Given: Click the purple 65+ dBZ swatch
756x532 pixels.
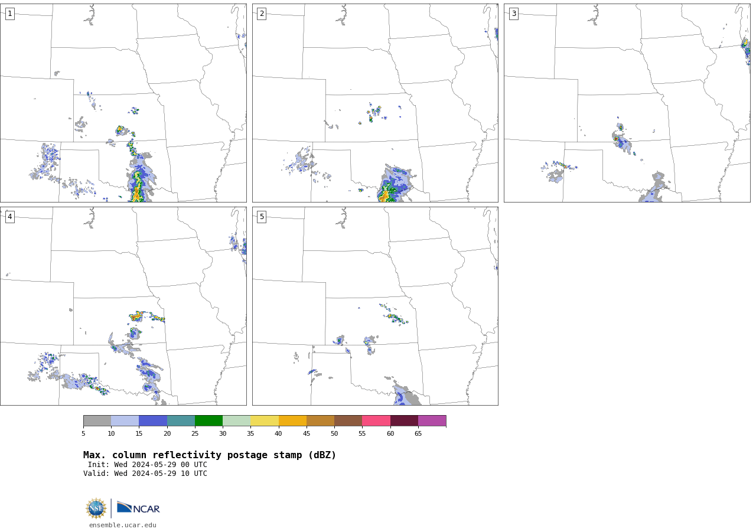Looking at the screenshot, I should tap(432, 421).
